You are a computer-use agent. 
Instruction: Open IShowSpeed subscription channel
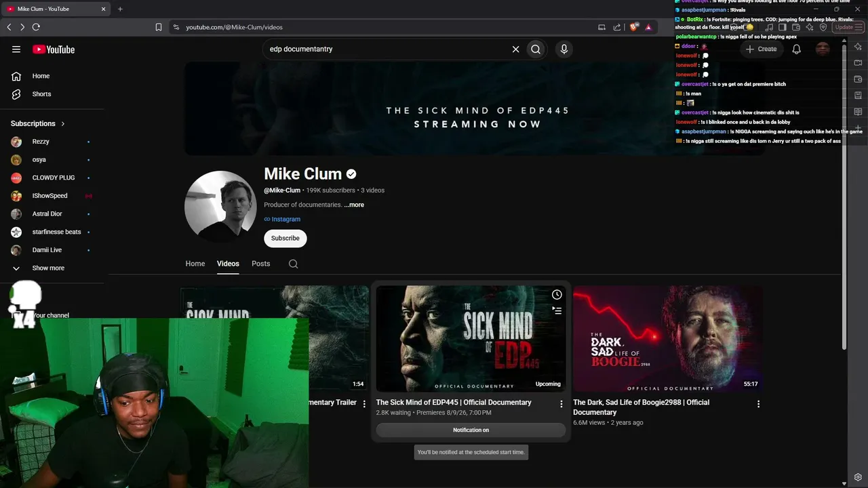(50, 196)
